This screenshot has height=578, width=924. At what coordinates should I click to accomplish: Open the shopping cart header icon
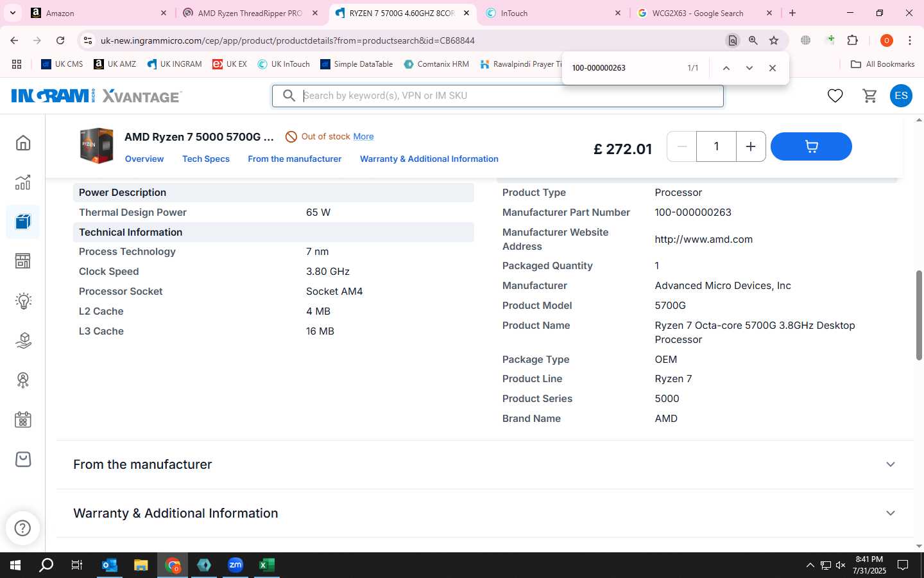pyautogui.click(x=870, y=96)
